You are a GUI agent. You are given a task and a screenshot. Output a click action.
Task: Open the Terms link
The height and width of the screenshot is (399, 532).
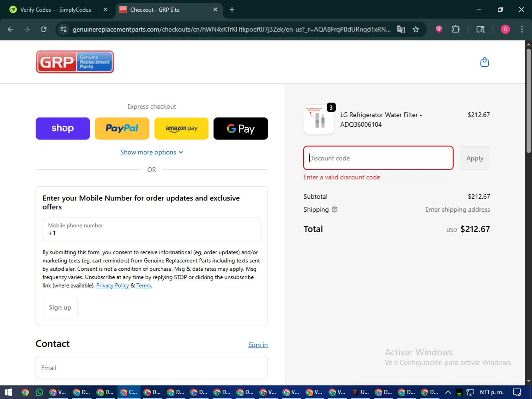[144, 286]
